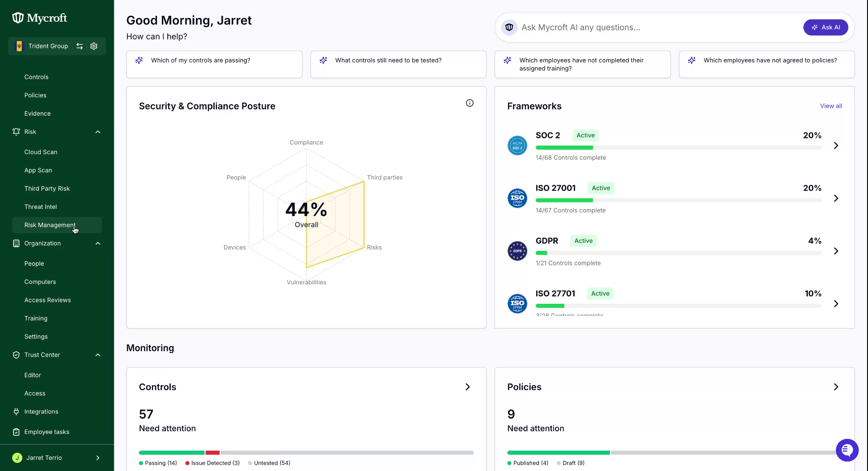Collapse the Trust Center section
Viewport: 868px width, 471px height.
pyautogui.click(x=98, y=355)
